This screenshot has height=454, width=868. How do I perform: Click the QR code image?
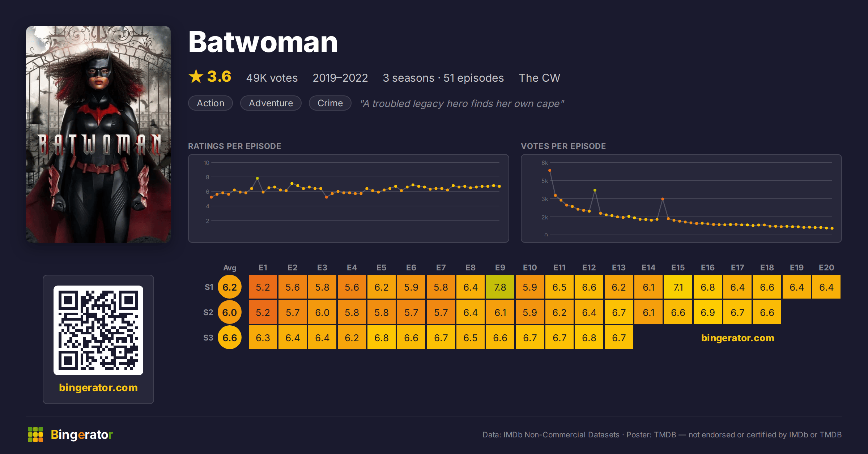98,330
